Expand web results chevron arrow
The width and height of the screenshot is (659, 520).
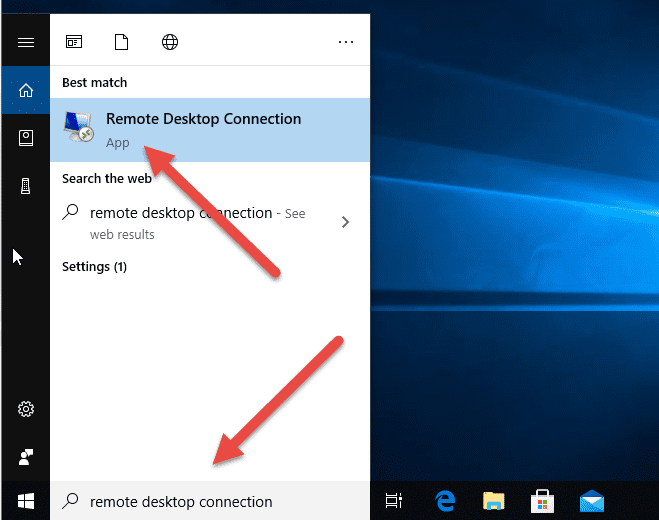[x=345, y=222]
